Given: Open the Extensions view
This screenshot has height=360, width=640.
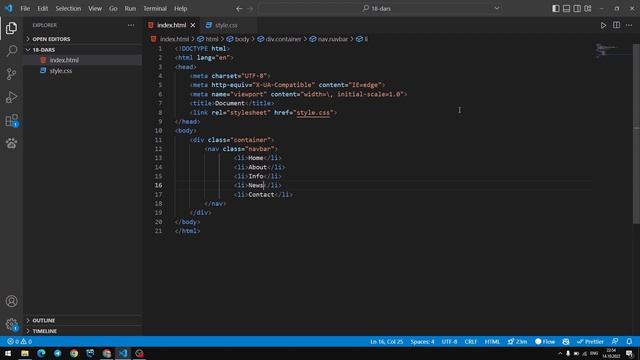Looking at the screenshot, I should point(11,120).
